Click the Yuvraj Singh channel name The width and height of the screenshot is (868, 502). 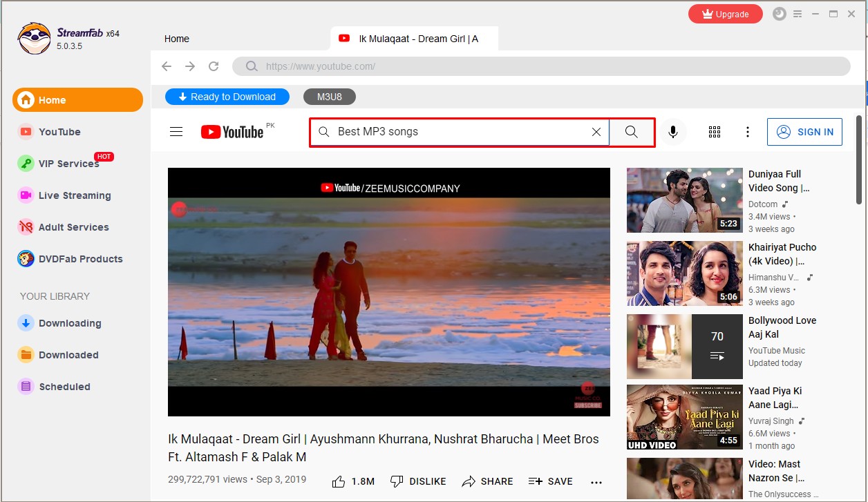771,421
